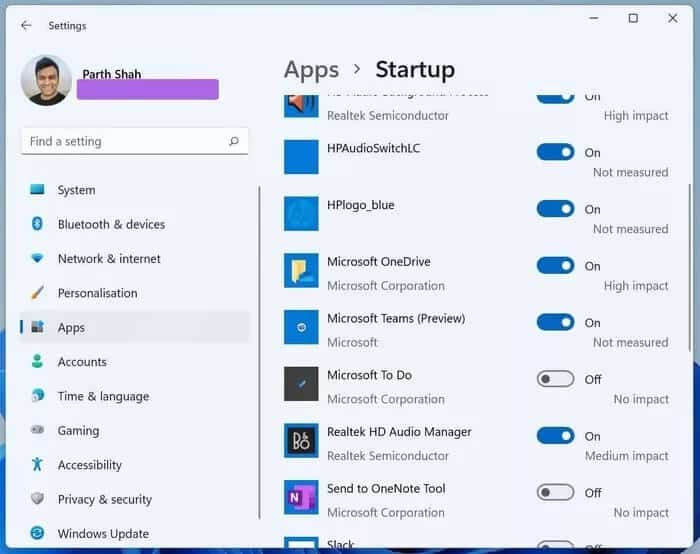Go to Accessibility settings

tap(134, 465)
